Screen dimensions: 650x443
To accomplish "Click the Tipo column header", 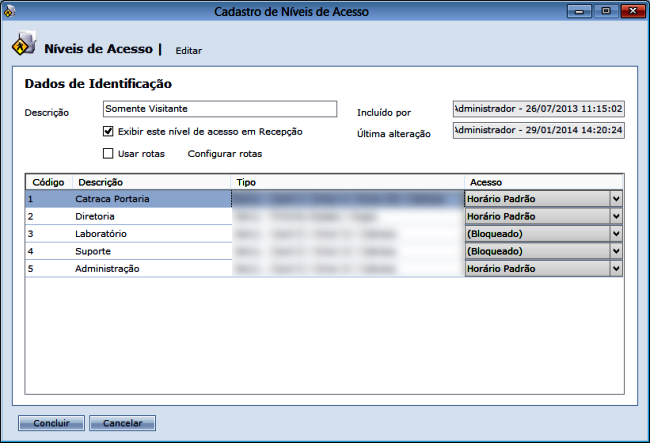I will pos(246,182).
